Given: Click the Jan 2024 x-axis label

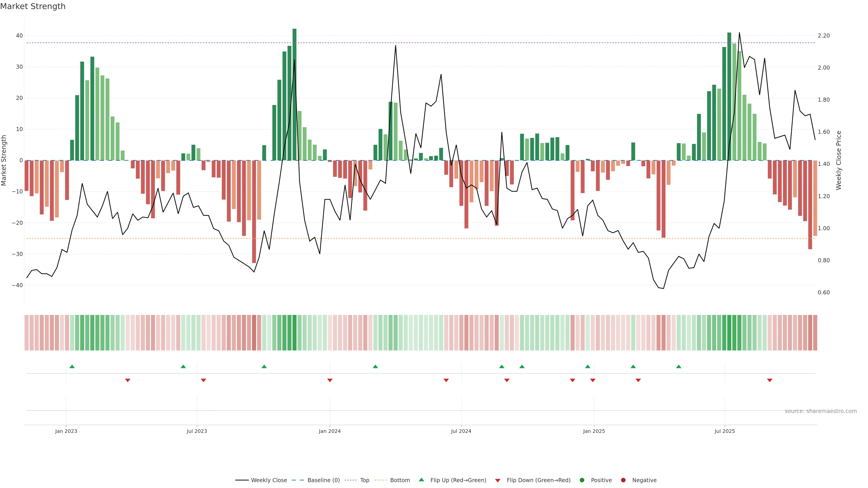Looking at the screenshot, I should pos(330,431).
